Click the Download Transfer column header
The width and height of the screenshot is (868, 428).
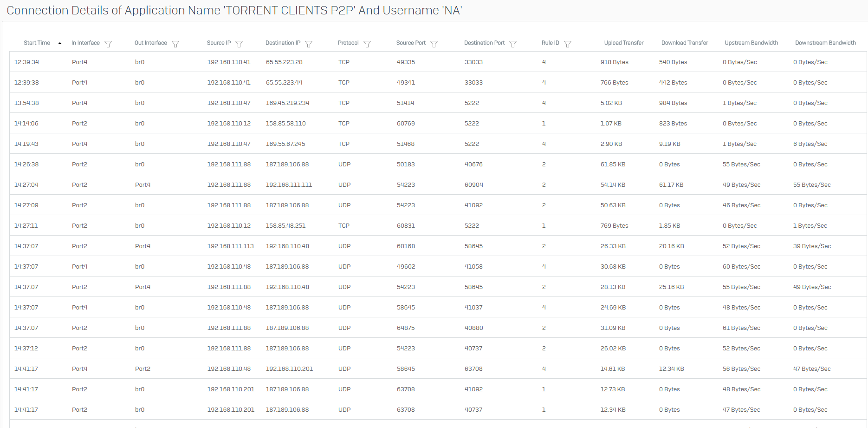tap(685, 43)
